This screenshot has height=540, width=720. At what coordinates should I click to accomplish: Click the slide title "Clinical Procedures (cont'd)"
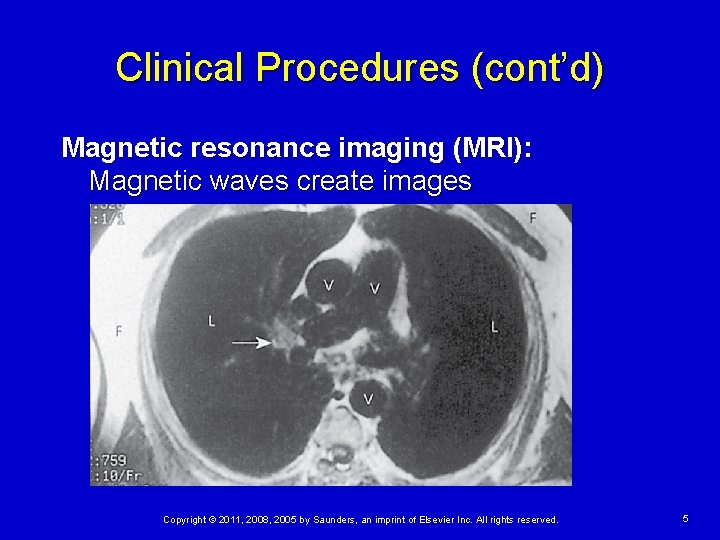tap(360, 68)
